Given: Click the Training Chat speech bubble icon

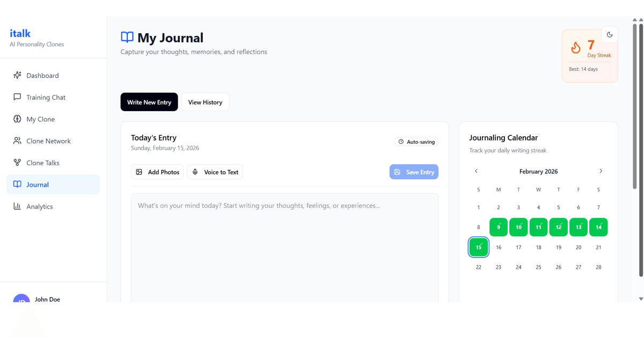Looking at the screenshot, I should pyautogui.click(x=17, y=97).
